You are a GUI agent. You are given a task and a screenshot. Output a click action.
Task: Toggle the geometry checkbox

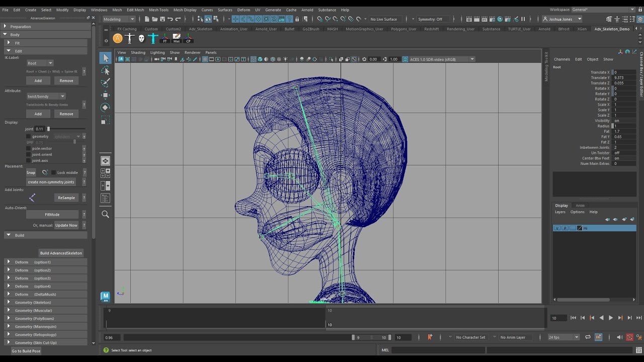click(x=29, y=136)
